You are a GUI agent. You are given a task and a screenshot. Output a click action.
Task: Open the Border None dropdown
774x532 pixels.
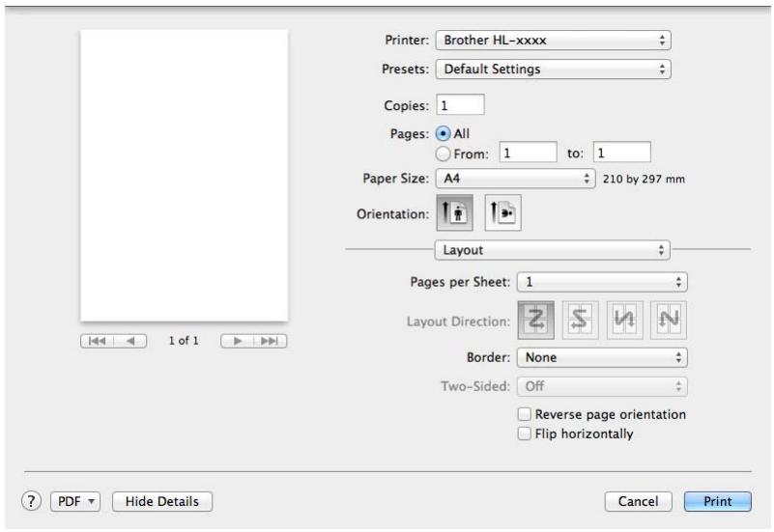pyautogui.click(x=602, y=357)
